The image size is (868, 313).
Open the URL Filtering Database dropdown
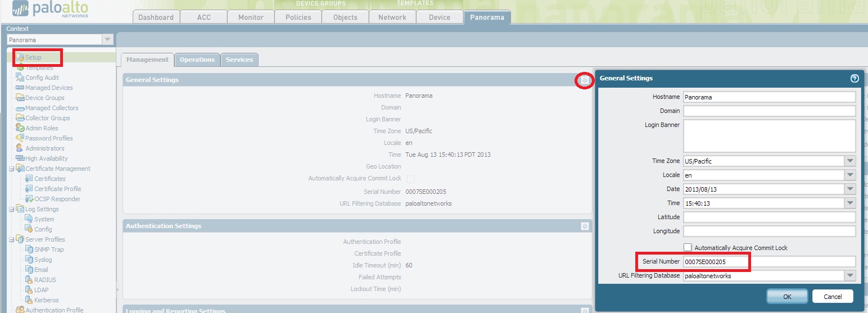point(850,276)
